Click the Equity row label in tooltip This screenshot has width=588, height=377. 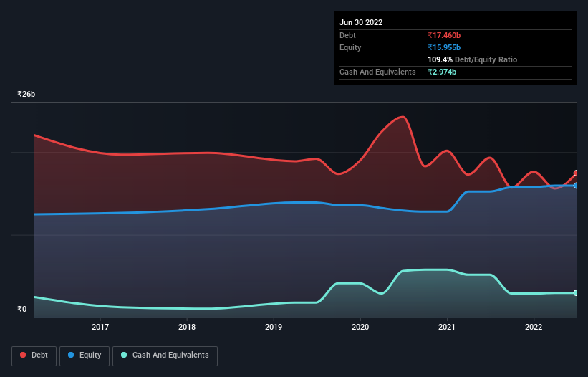(x=350, y=47)
